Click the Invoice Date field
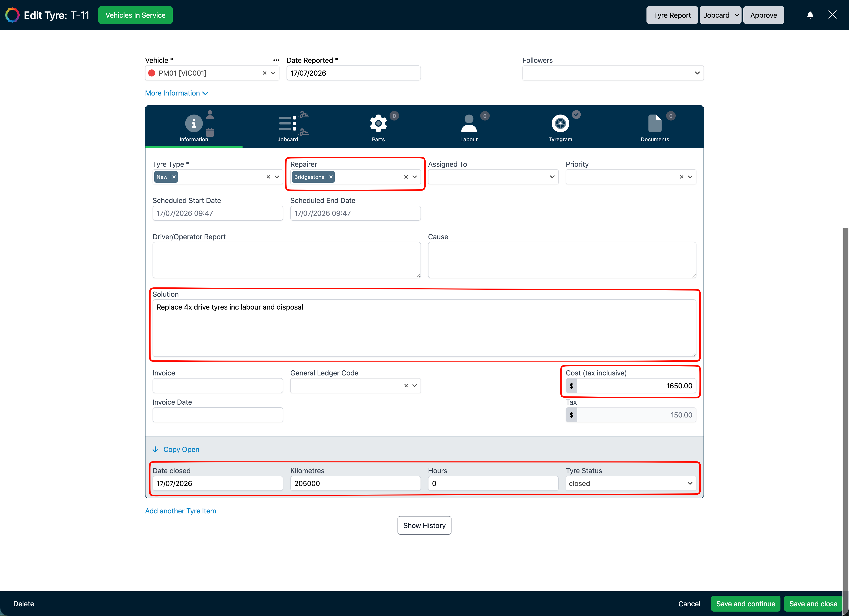 218,415
